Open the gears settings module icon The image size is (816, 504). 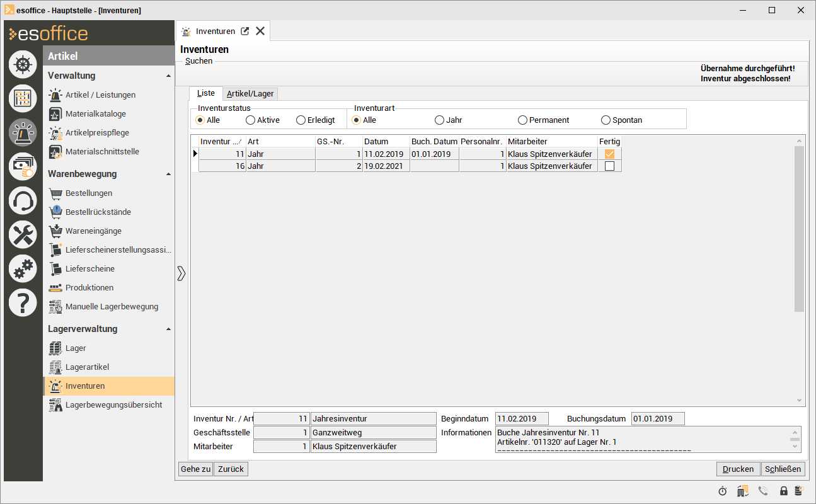tap(23, 269)
